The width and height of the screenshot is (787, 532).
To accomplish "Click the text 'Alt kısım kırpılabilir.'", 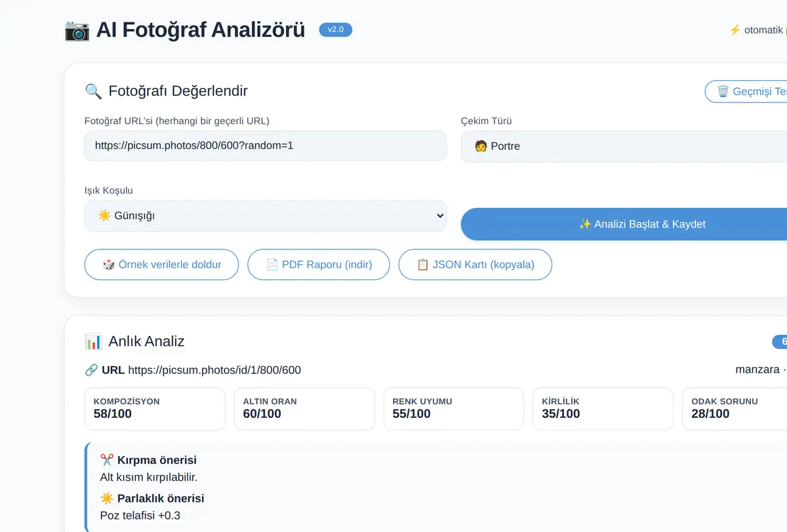I will point(149,477).
